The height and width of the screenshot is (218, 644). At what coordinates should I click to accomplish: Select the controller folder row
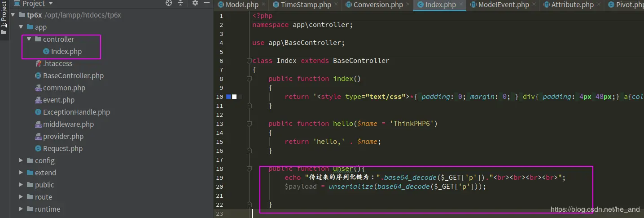point(58,40)
